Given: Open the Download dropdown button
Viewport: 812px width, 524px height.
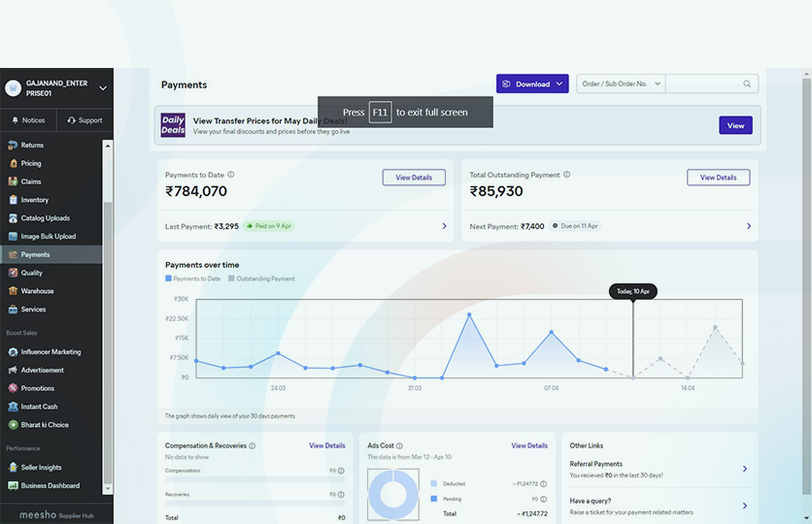Looking at the screenshot, I should (x=532, y=84).
